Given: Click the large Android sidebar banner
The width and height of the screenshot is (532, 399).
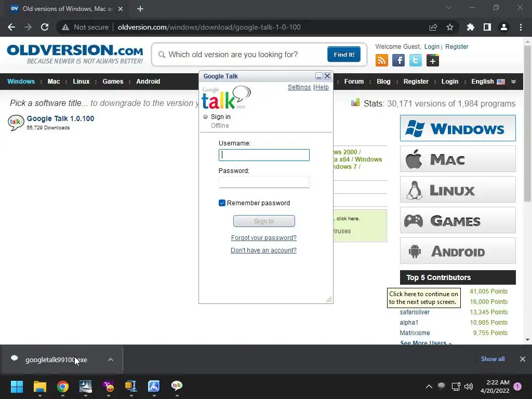Looking at the screenshot, I should tap(458, 251).
